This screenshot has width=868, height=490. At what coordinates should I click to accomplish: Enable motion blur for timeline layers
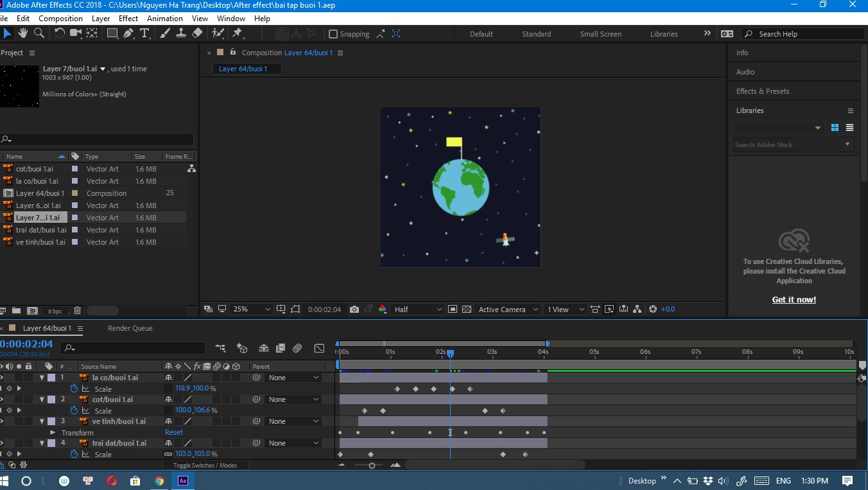(x=297, y=348)
